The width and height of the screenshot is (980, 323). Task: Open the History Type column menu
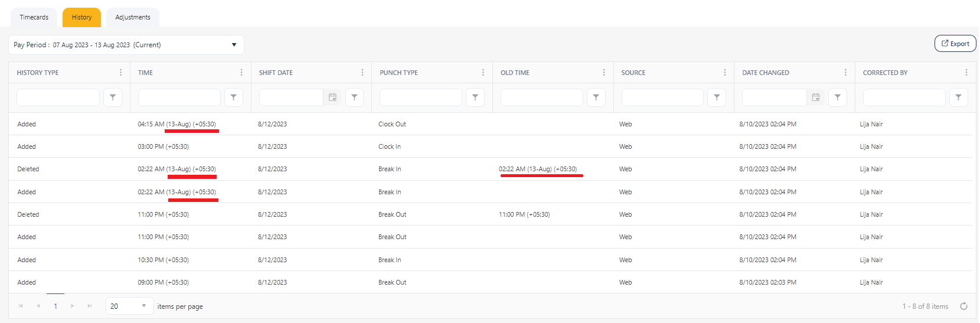121,73
